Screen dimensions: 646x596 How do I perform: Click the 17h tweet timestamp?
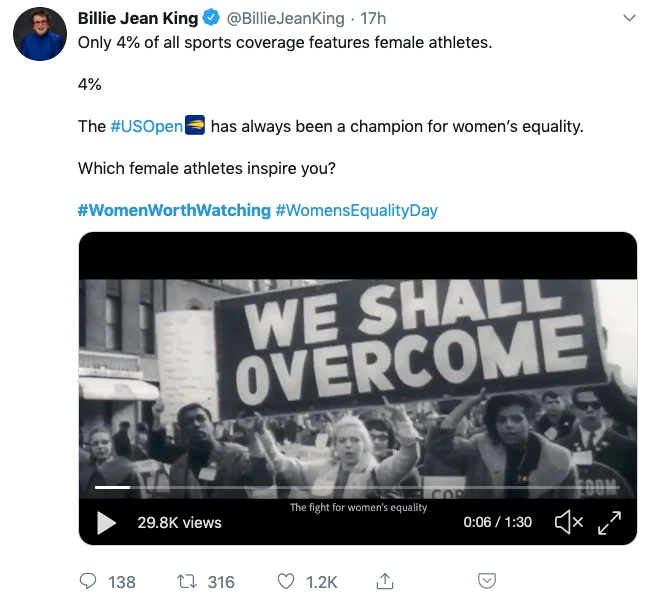[x=373, y=18]
